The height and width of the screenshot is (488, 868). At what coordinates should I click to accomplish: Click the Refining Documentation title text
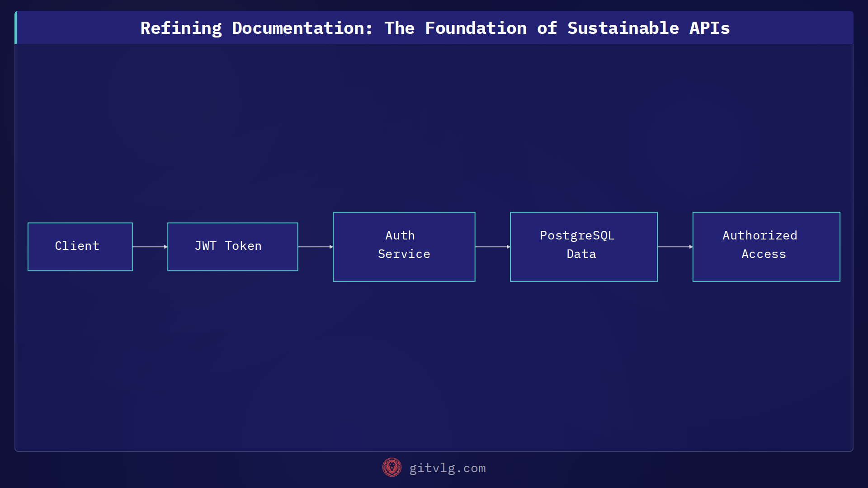[435, 28]
